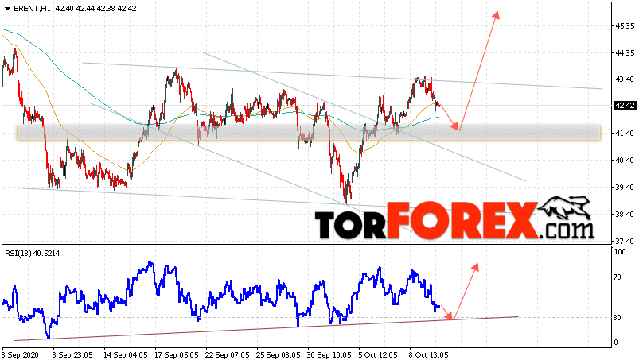
Task: Click the 5 Oct 12:05 time label
Action: pos(379,355)
